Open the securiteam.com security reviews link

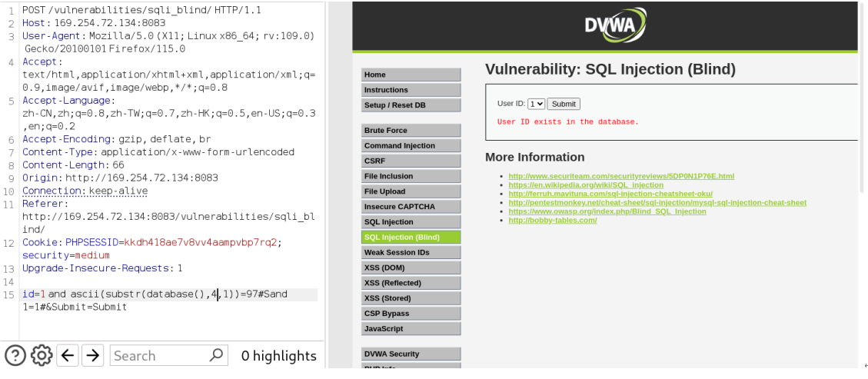621,176
